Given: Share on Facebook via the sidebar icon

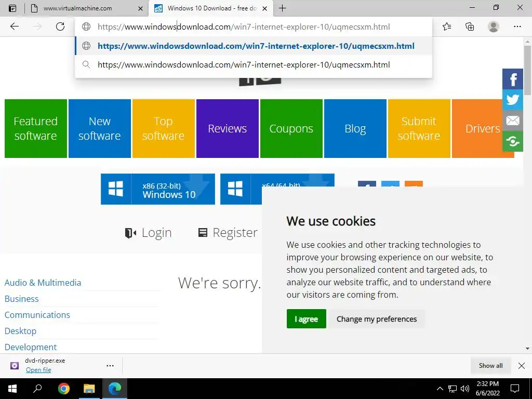Looking at the screenshot, I should pos(513,79).
